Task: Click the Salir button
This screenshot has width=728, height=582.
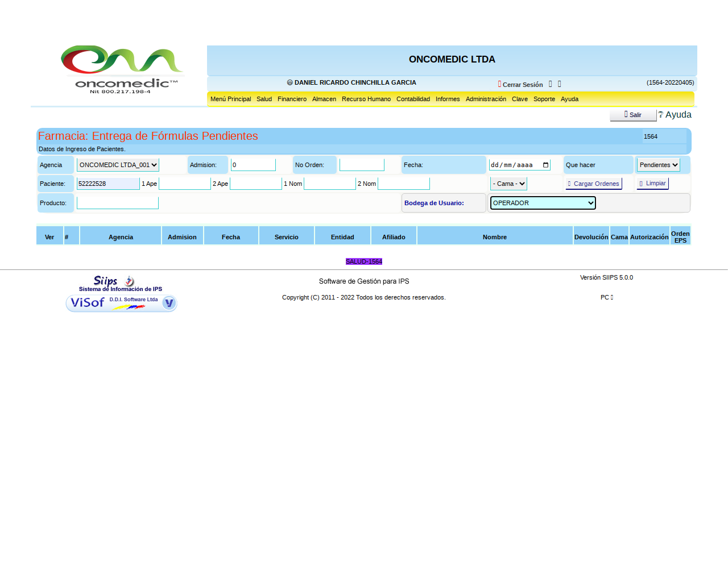Action: [x=632, y=115]
